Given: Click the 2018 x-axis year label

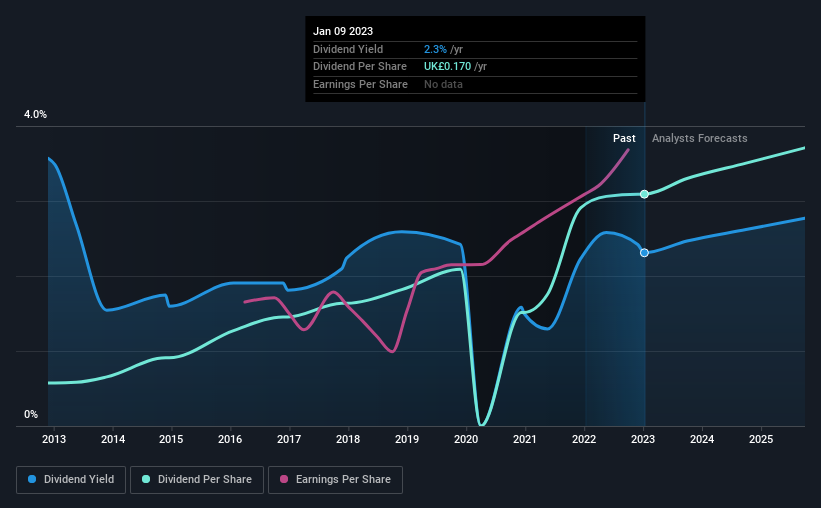Looking at the screenshot, I should click(348, 439).
